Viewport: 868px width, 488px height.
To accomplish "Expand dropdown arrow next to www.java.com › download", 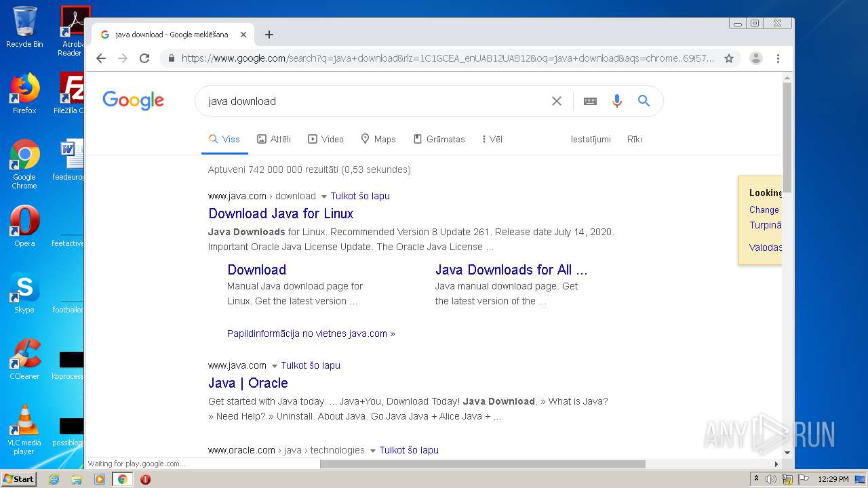I will [x=323, y=197].
